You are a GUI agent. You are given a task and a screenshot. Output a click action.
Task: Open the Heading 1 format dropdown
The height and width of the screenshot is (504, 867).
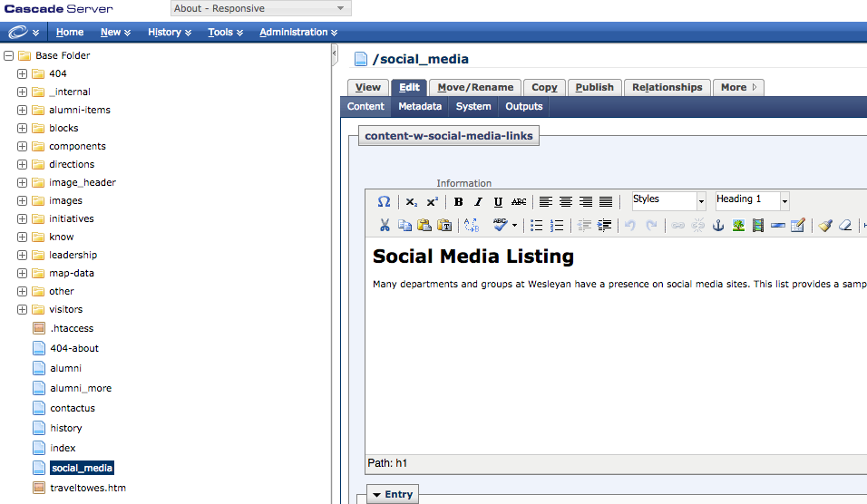752,200
